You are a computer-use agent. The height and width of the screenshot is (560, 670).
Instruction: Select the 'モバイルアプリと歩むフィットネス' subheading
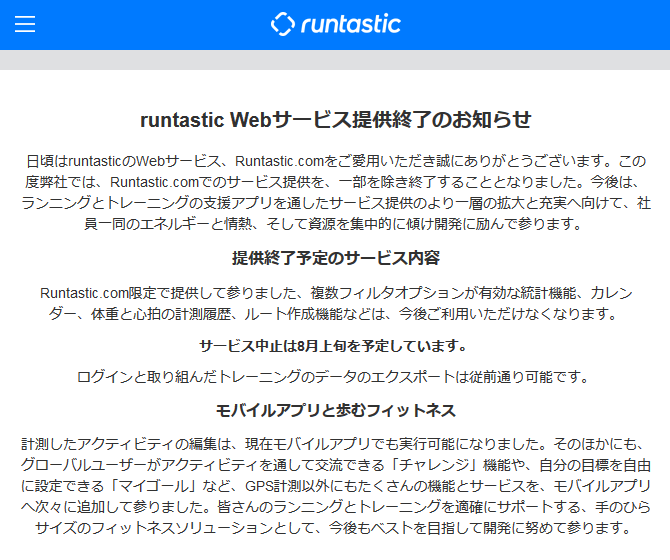tap(335, 410)
